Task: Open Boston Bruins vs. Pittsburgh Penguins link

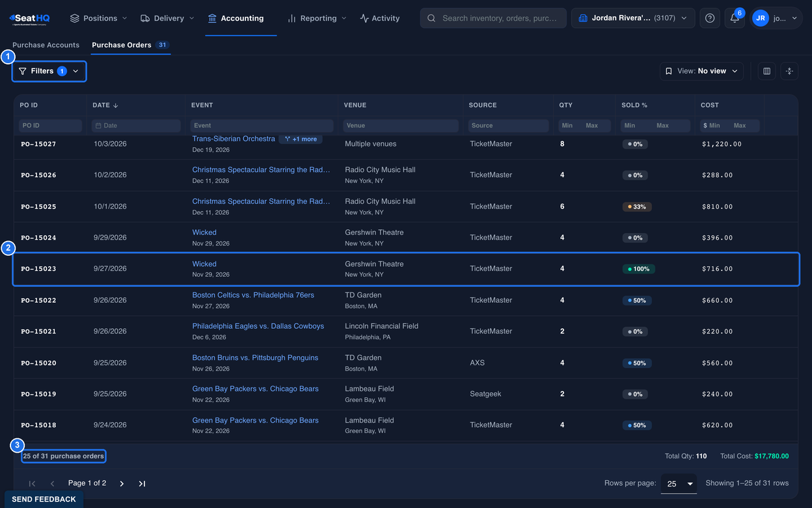Action: click(255, 358)
